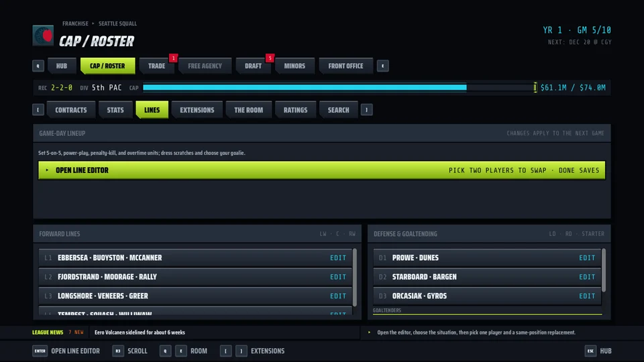This screenshot has height=362, width=644.
Task: Open the Search sub-tab
Action: click(x=338, y=110)
